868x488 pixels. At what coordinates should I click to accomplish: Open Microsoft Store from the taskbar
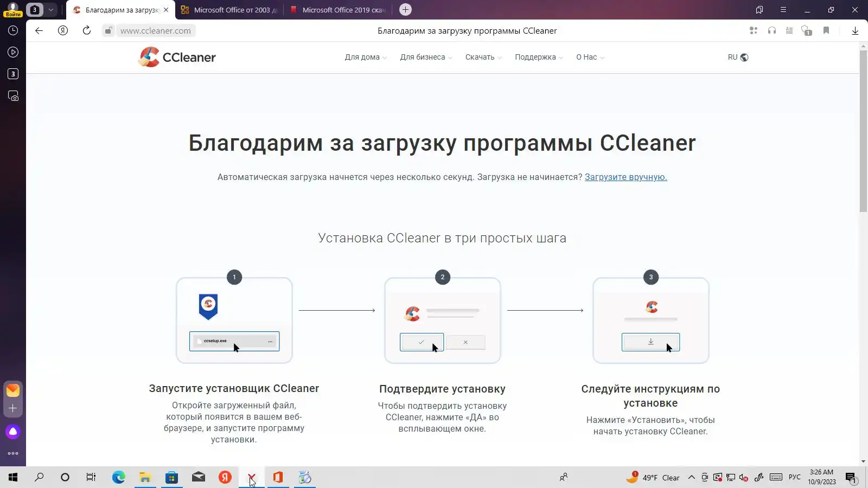171,477
